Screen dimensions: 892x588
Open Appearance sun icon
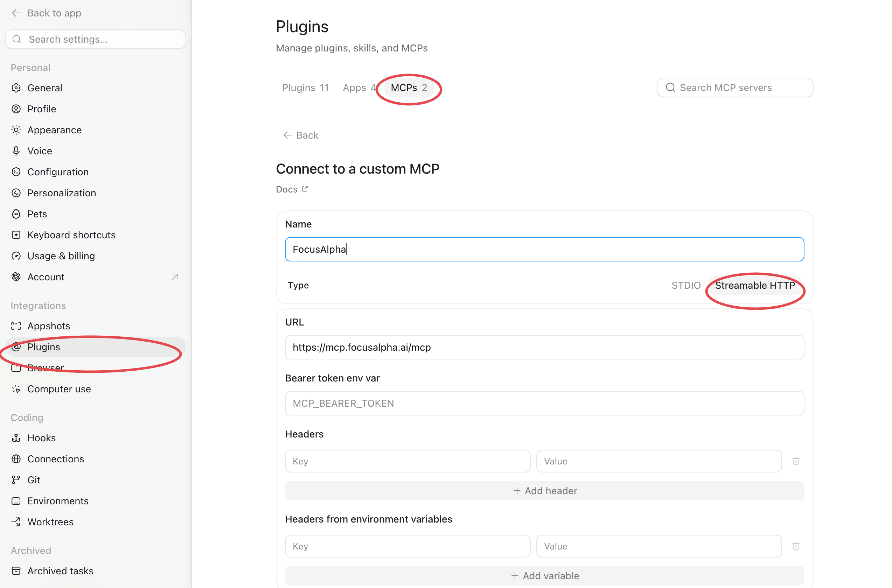16,130
